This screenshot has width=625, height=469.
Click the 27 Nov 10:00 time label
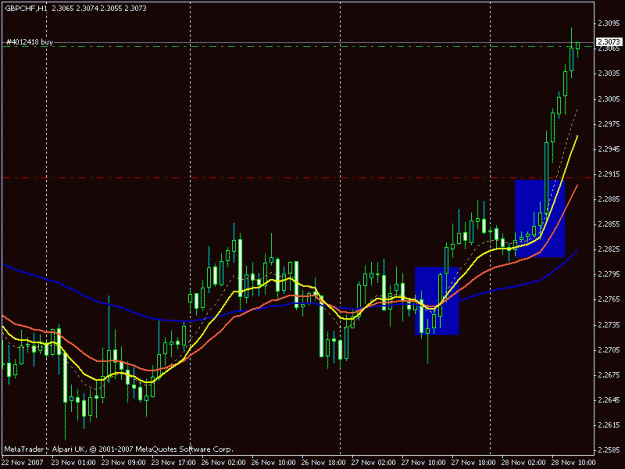423,463
